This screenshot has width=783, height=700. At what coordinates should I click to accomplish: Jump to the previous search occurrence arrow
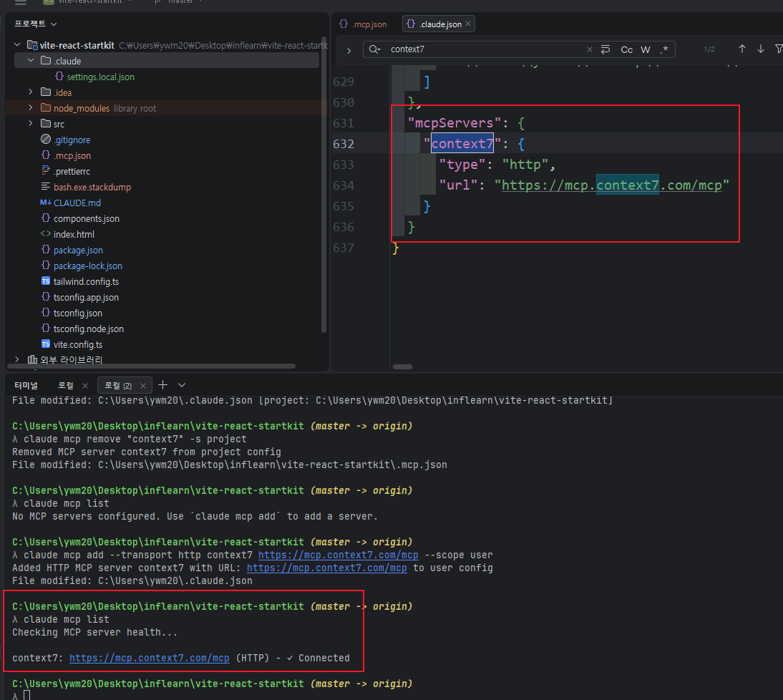coord(742,49)
